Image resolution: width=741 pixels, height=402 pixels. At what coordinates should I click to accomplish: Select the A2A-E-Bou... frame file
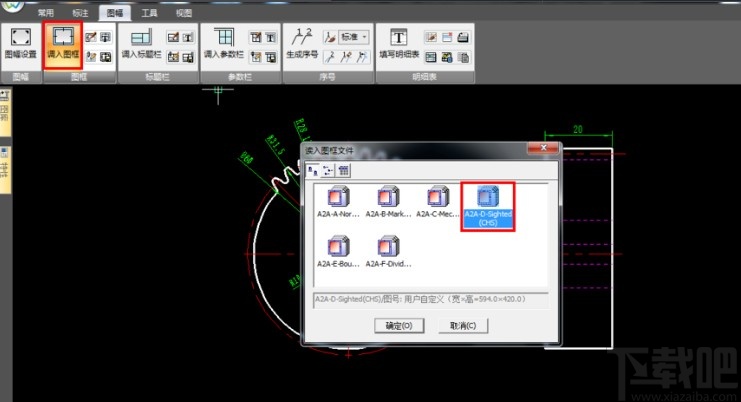coord(338,252)
